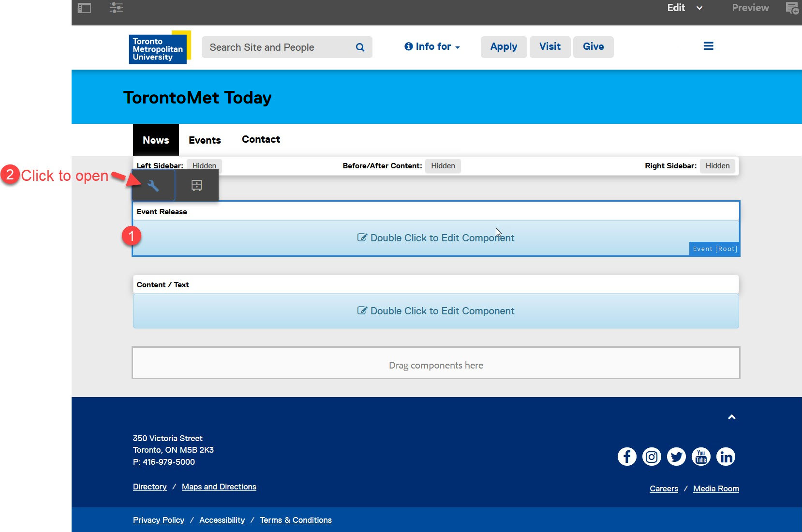Click the Content / Text title text
Viewport: 802px width, 532px height.
[x=163, y=285]
